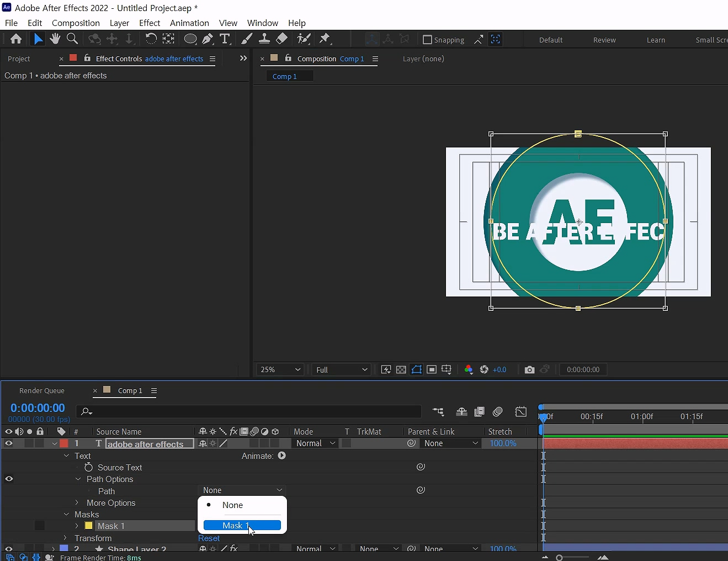Click the reset exposure icon
The height and width of the screenshot is (561, 728).
pos(484,369)
